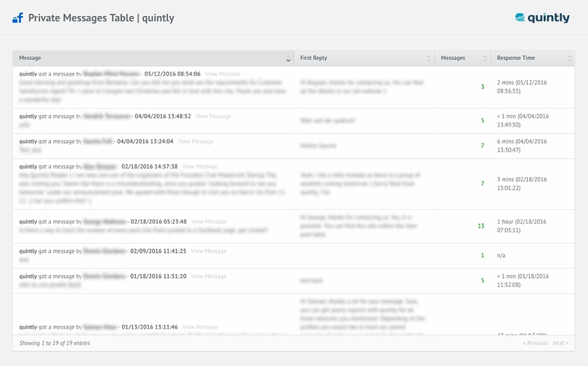Click the response time '2 mins (05/12/2016 08:56:55)'

point(522,87)
